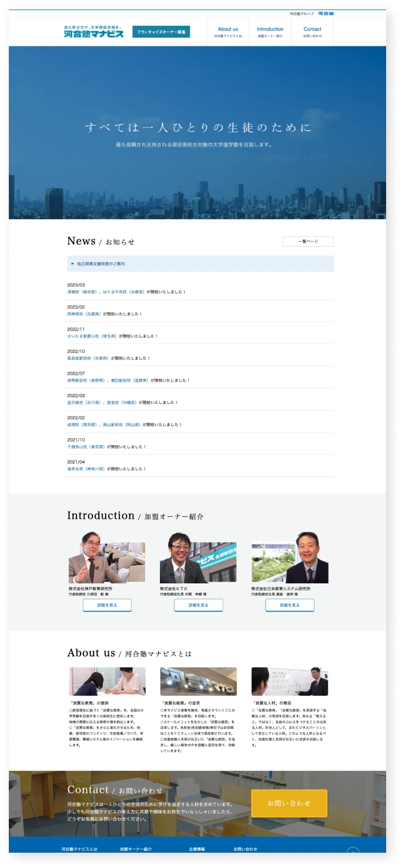The height and width of the screenshot is (868, 402).
Task: Open the さいたま新都心校（埼玉県） link
Action: pyautogui.click(x=92, y=336)
